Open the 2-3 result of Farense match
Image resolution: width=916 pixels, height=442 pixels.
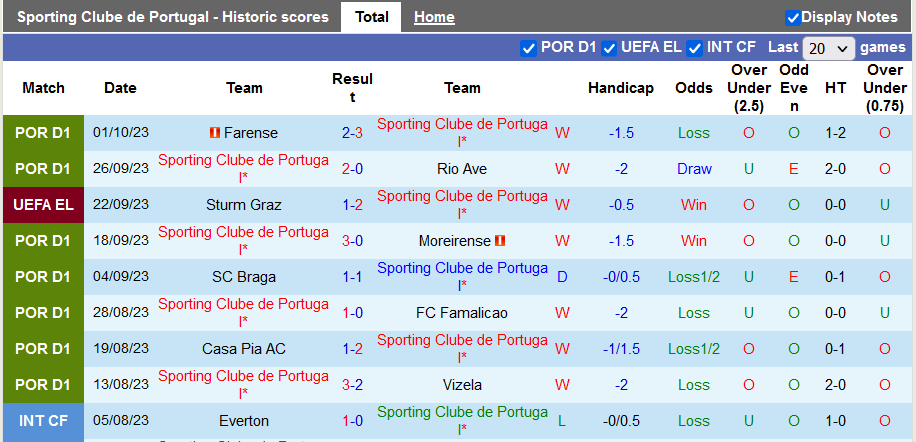[x=352, y=133]
